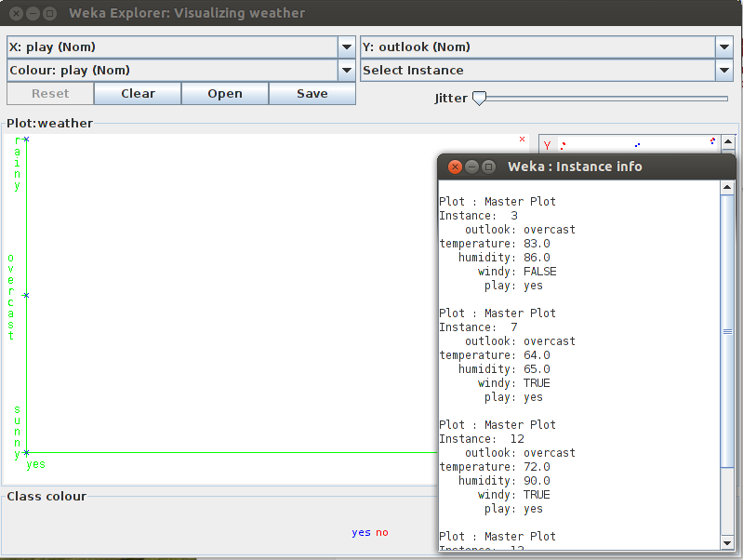The image size is (743, 560).
Task: Click the red data point in plot corner
Action: coord(523,139)
